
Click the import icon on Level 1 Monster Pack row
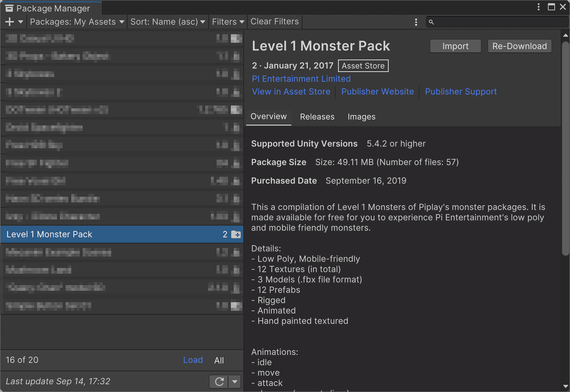[x=236, y=234]
